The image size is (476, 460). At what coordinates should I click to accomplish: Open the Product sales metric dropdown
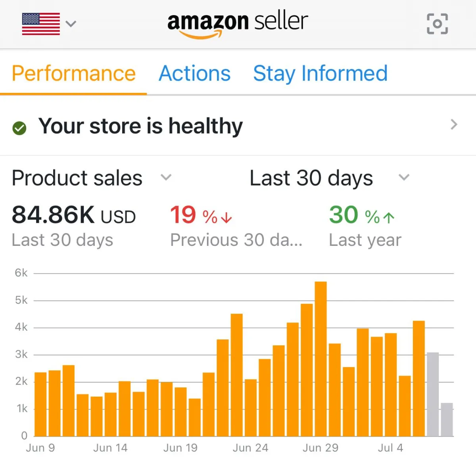(x=92, y=178)
